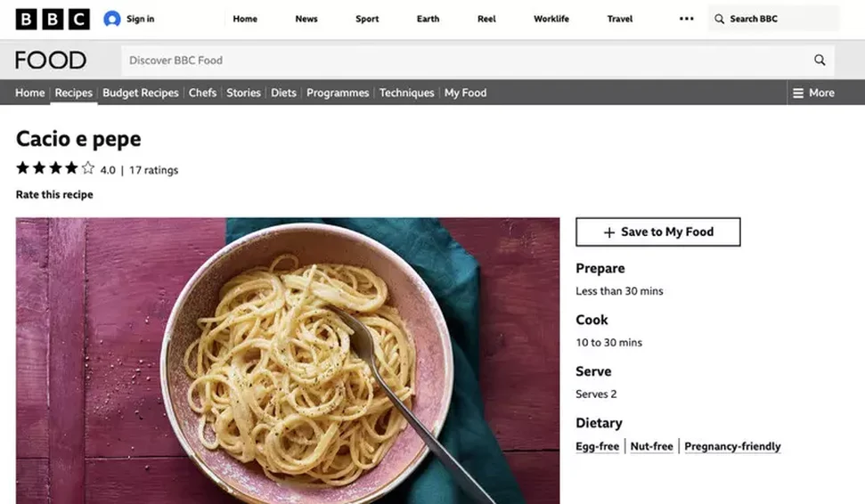Open the Pregnancy-friendly dietary link

coord(732,446)
